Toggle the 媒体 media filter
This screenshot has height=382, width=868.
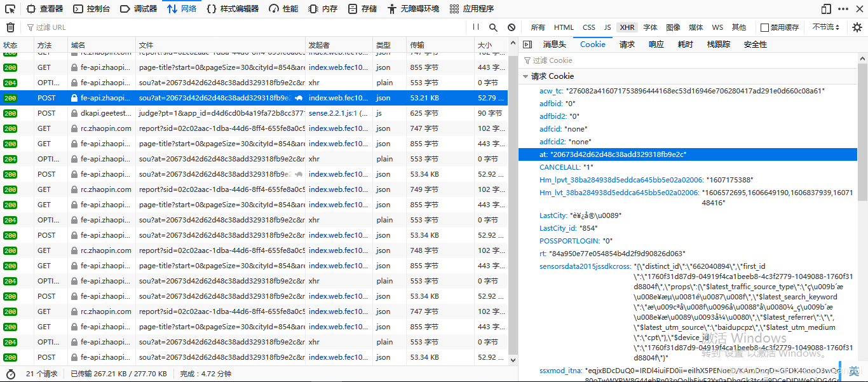point(696,27)
